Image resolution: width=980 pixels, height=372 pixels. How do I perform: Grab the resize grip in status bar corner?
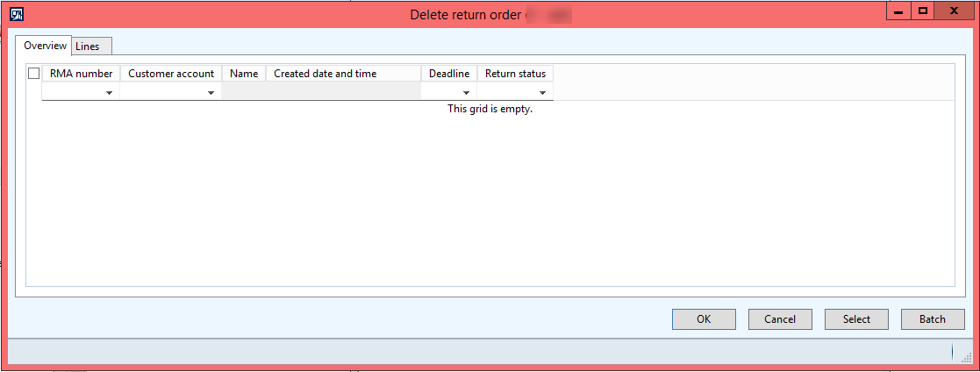click(967, 356)
